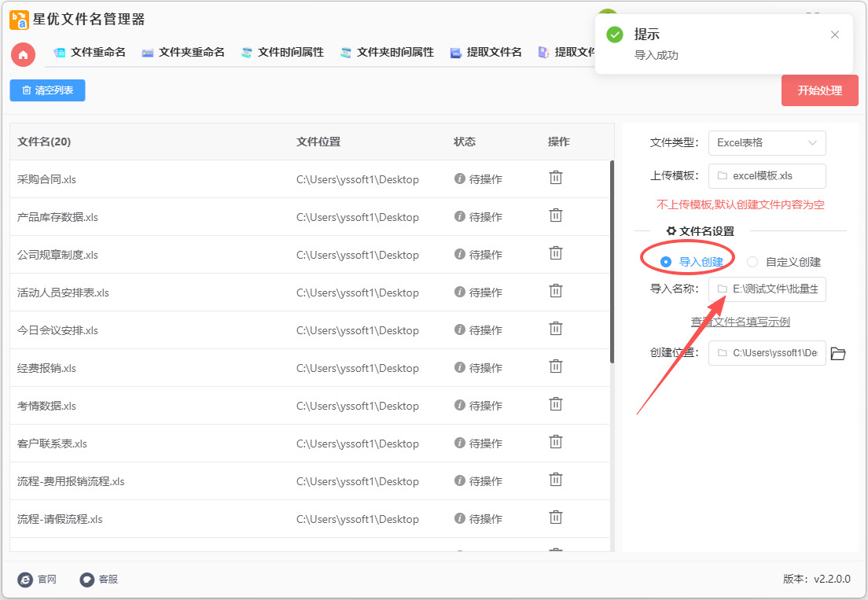Click trash icon for 流程-费用报销流程.xls
This screenshot has height=600, width=868.
point(555,480)
